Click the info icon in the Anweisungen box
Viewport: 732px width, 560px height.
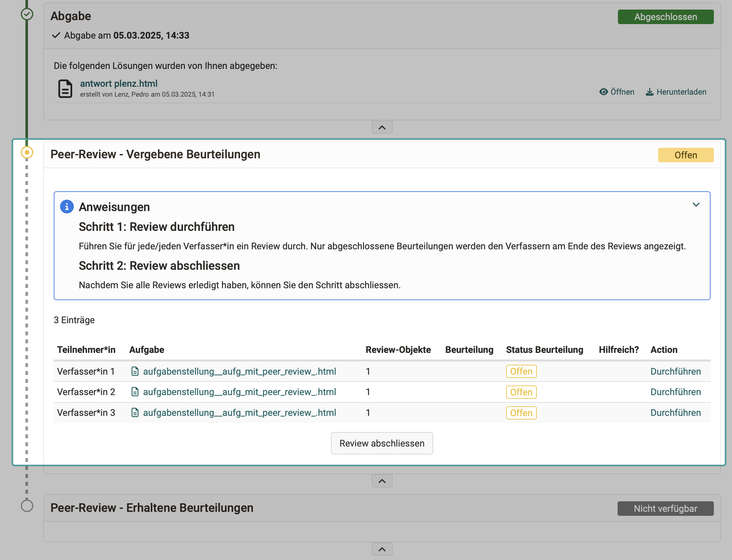point(67,207)
